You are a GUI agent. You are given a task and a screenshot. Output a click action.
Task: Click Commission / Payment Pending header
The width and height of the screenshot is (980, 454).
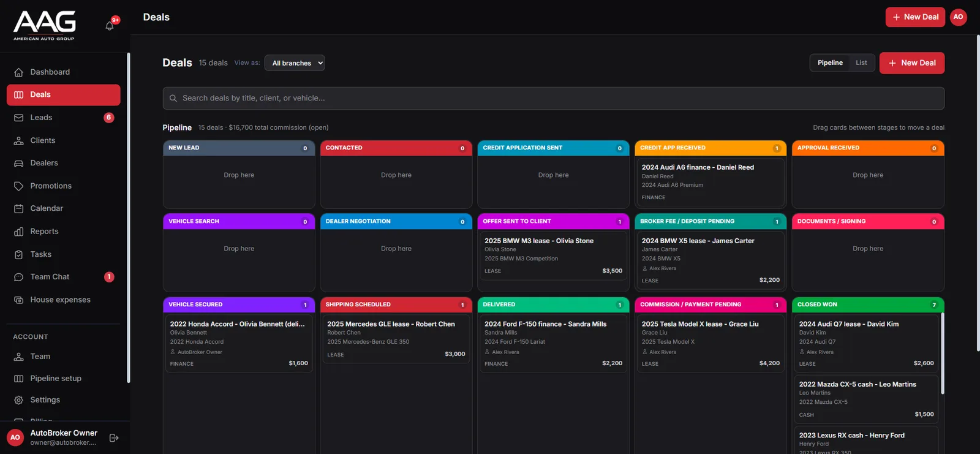(710, 305)
